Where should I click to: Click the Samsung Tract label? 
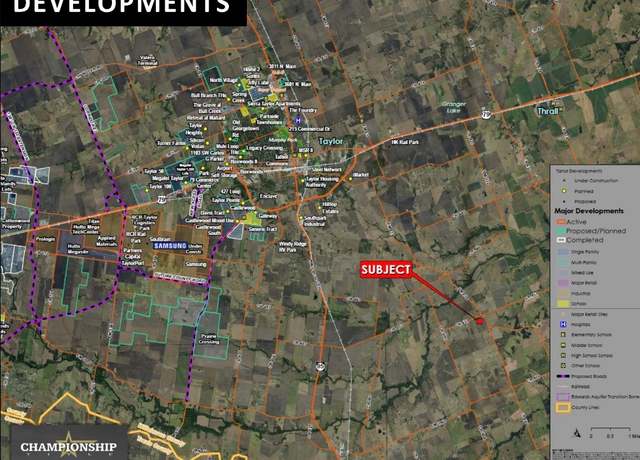coord(262,229)
